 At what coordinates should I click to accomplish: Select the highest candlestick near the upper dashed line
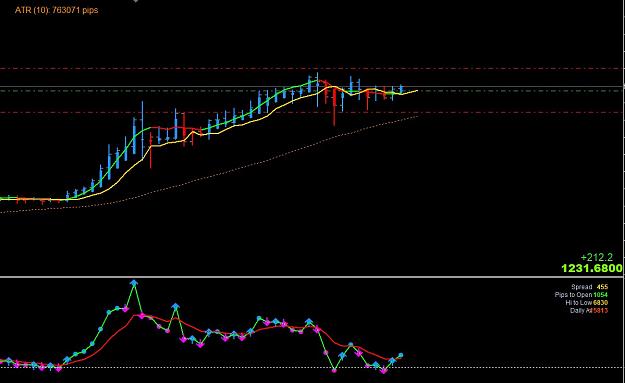click(318, 90)
